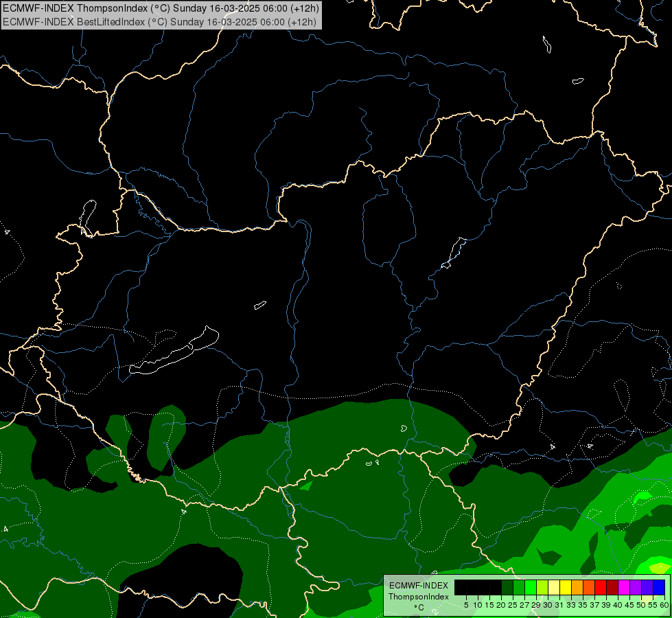
Task: Select the magenta 40–45 legend swatch
Action: tap(624, 587)
